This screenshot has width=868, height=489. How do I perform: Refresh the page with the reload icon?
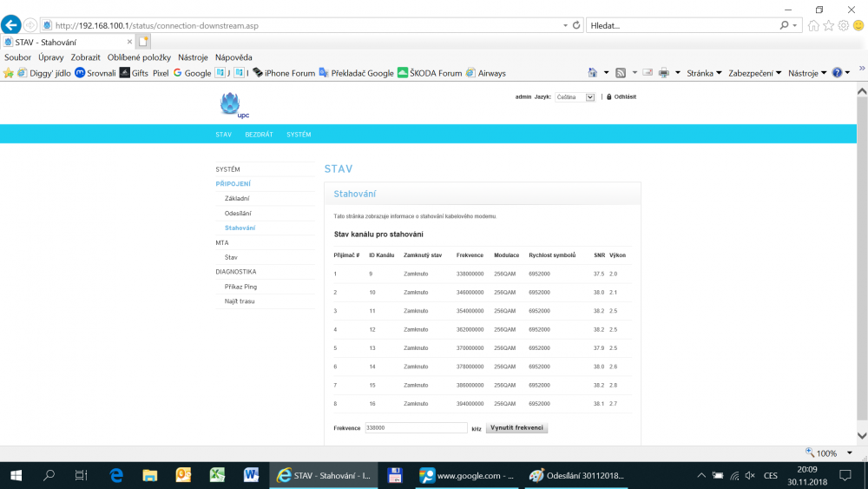coord(576,25)
